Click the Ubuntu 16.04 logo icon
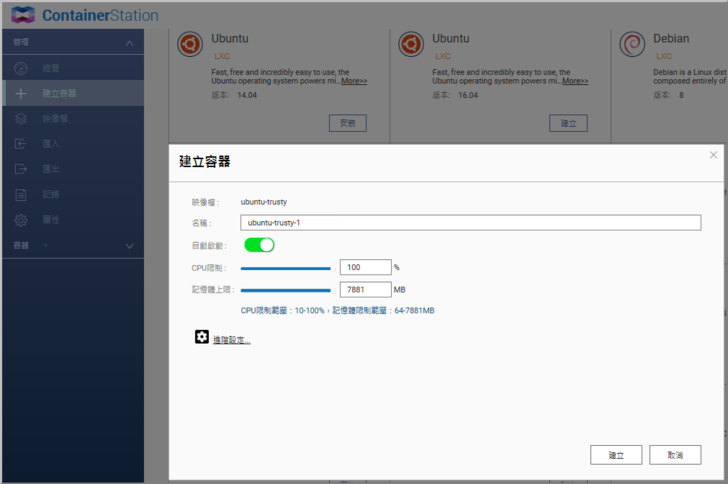 411,44
